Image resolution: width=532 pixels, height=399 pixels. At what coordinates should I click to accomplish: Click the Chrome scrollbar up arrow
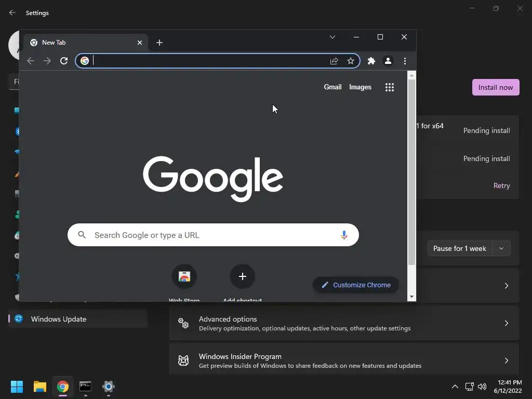411,75
